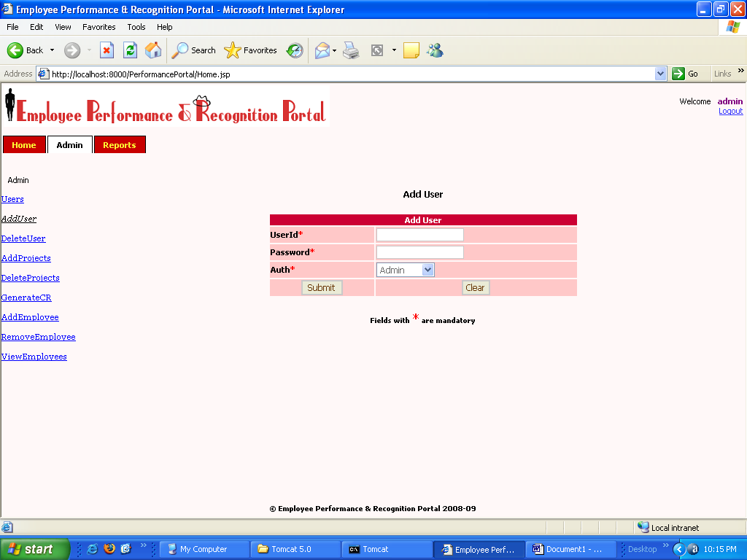Print the current page
This screenshot has width=747, height=560.
(350, 50)
